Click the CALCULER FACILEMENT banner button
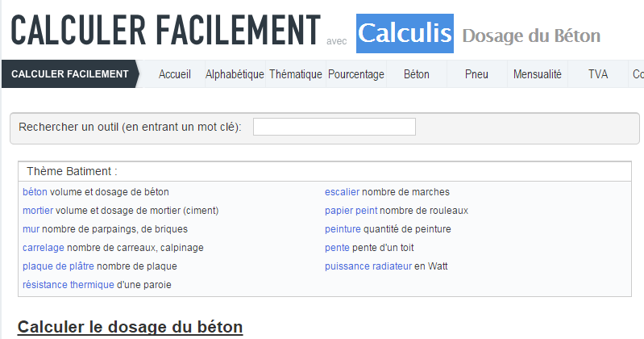 coord(70,74)
